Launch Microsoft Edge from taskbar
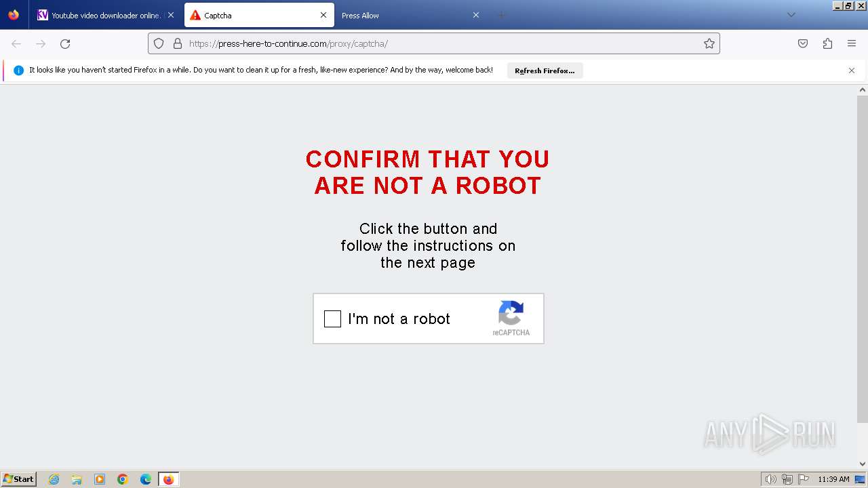Viewport: 868px width, 488px height. [146, 479]
